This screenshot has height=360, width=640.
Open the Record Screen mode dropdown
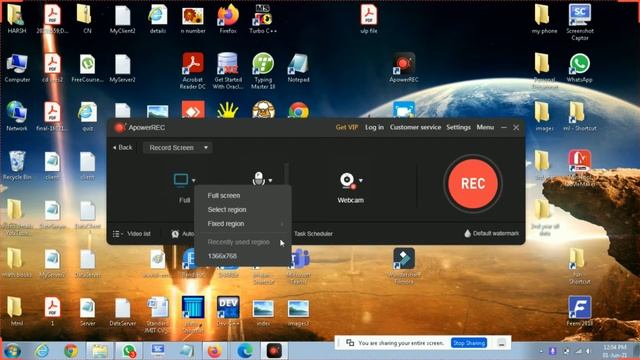[x=178, y=147]
